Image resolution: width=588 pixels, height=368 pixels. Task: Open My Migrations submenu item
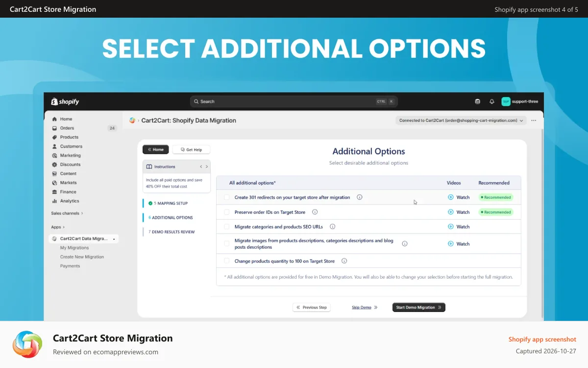coord(74,248)
